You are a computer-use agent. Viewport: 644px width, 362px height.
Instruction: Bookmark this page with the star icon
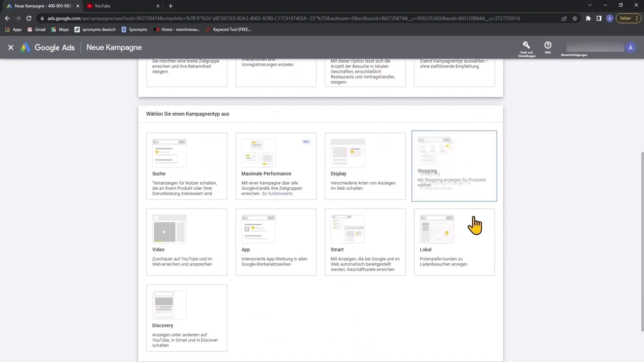click(575, 18)
